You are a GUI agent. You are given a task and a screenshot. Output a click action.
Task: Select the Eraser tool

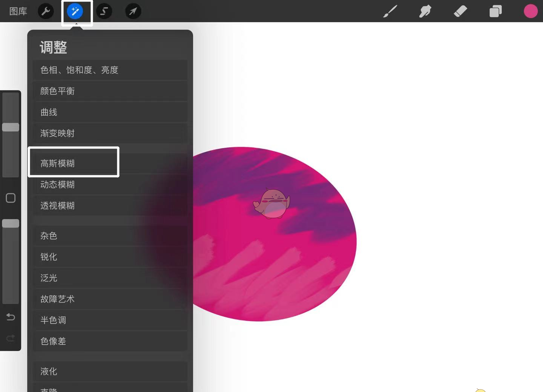tap(460, 11)
